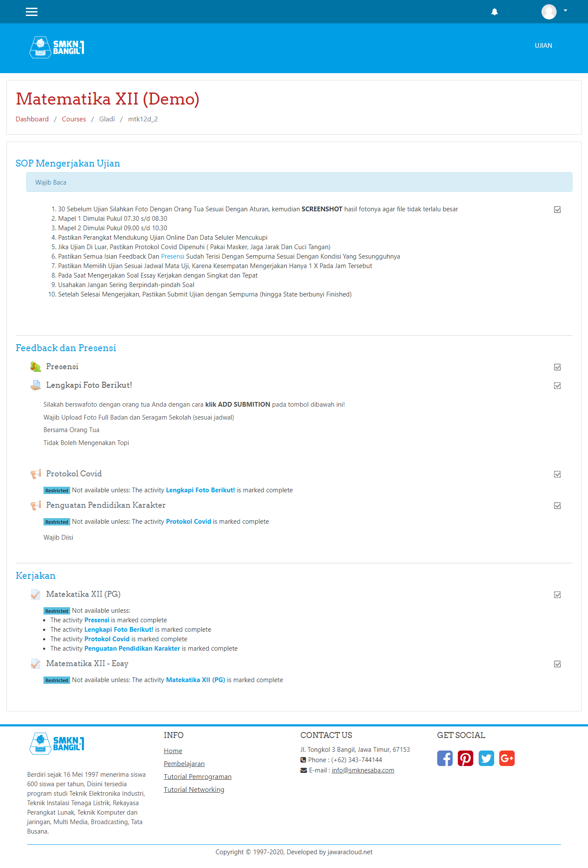Follow Penguatan Pendidikan Karakter link in PG restrictions
Viewport: 588px width, 868px height.
coord(132,649)
